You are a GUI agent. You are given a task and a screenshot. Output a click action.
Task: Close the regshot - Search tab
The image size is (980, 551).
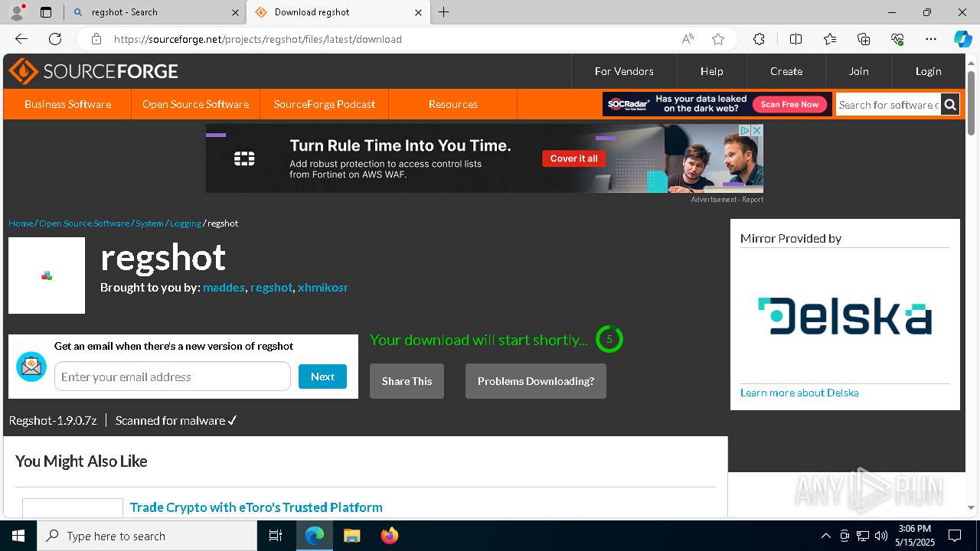point(235,12)
